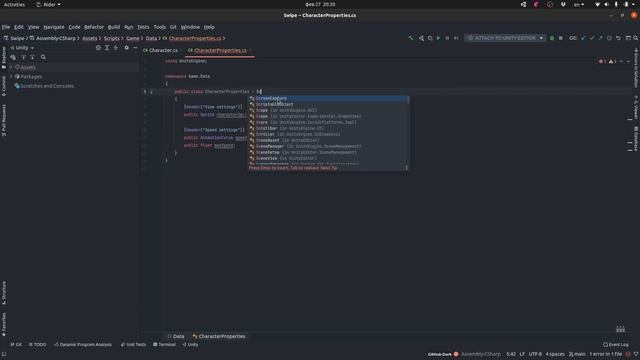The image size is (640, 360).
Task: Open the Window menu
Action: pyautogui.click(x=190, y=27)
